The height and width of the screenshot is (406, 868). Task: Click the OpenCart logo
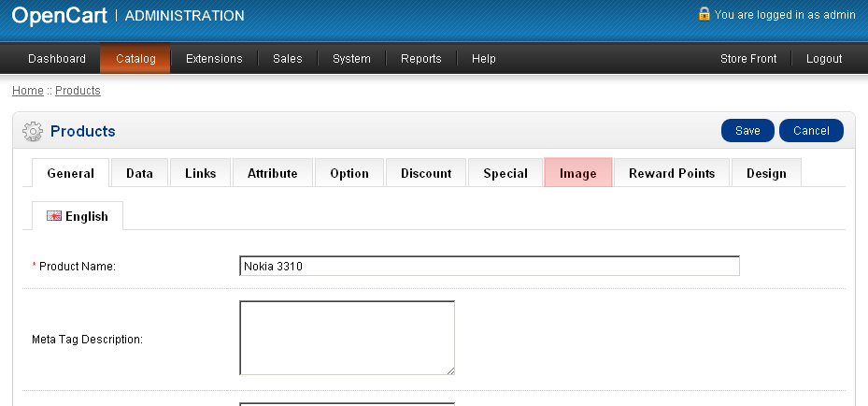coord(60,15)
